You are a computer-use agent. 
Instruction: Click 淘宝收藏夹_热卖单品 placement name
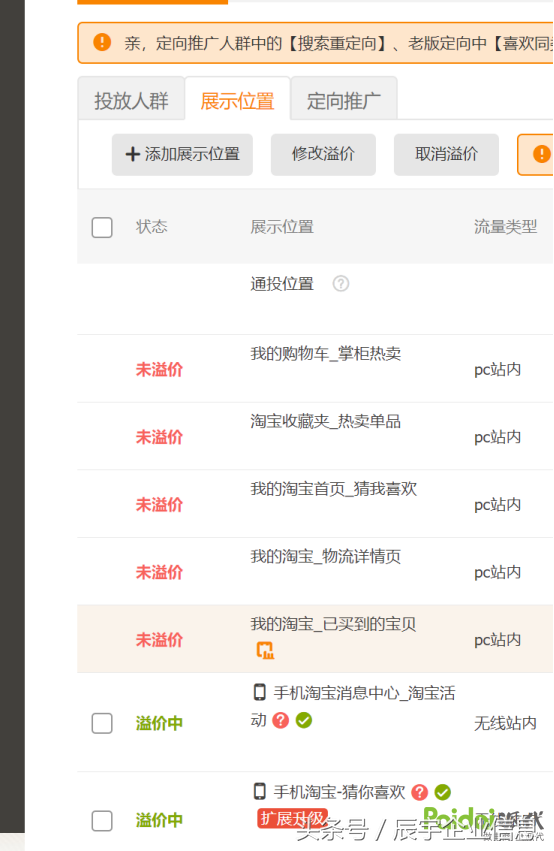pyautogui.click(x=326, y=421)
